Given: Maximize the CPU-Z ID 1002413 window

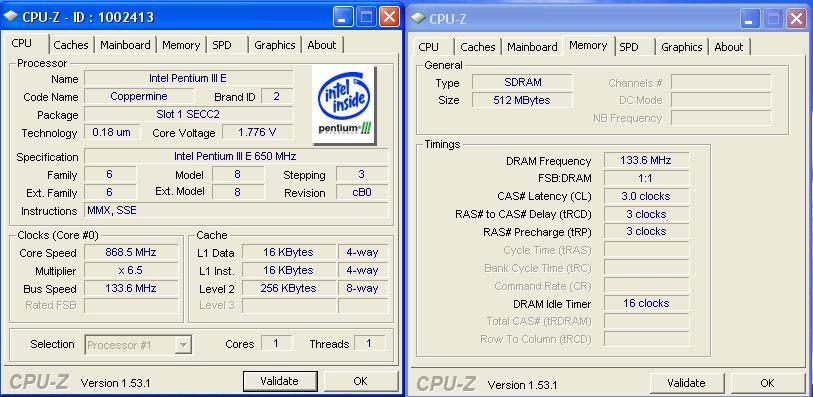Looking at the screenshot, I should (367, 17).
